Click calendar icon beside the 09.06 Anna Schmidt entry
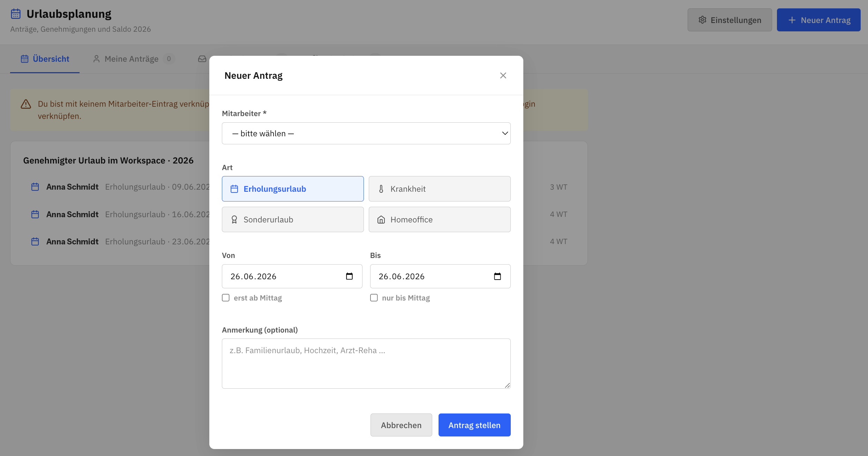 35,187
